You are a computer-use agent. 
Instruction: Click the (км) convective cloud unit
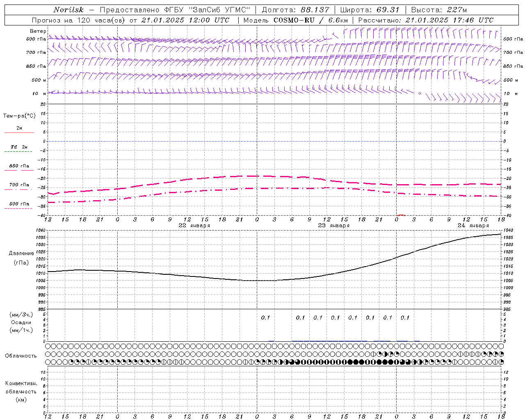tap(21, 399)
